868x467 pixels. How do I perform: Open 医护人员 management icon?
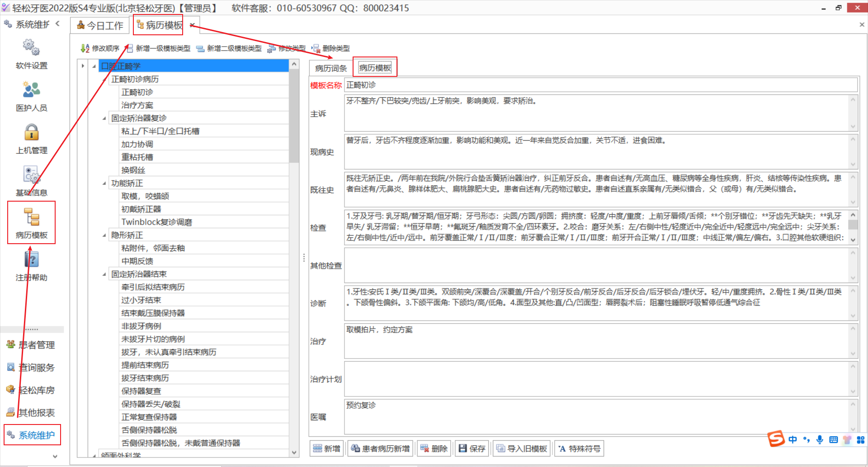pyautogui.click(x=31, y=96)
